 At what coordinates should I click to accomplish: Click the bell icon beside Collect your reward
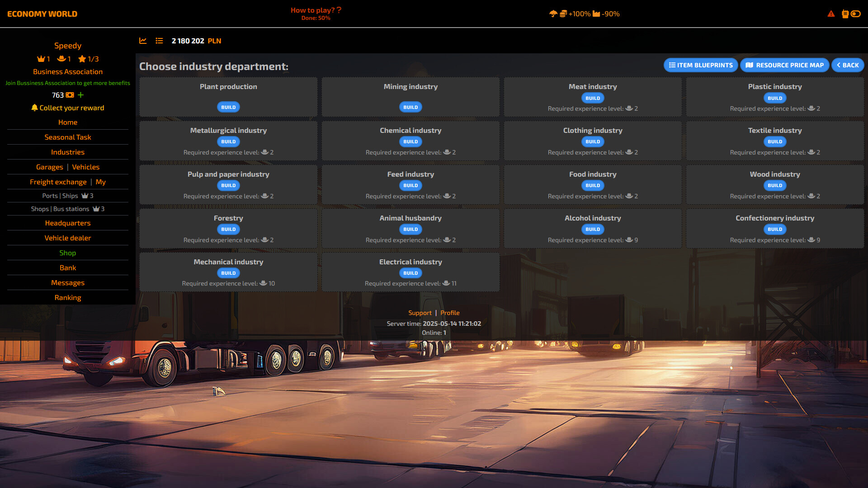click(34, 108)
